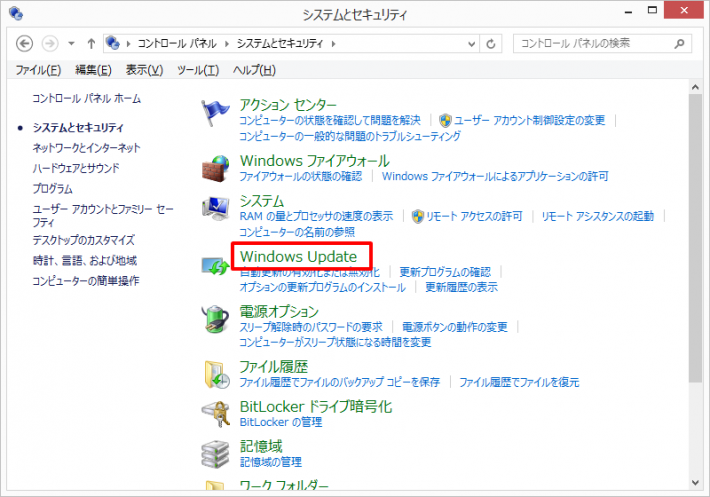Open 電源オプション heading link
This screenshot has height=497, width=710.
click(x=279, y=311)
